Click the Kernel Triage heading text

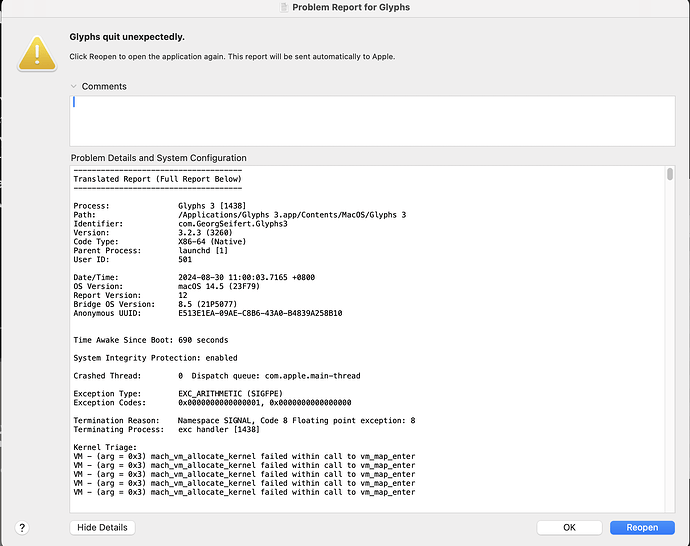(x=102, y=447)
